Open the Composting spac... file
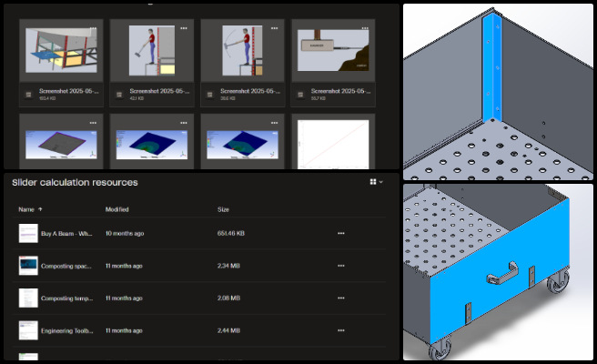This screenshot has height=364, width=597. (x=66, y=266)
